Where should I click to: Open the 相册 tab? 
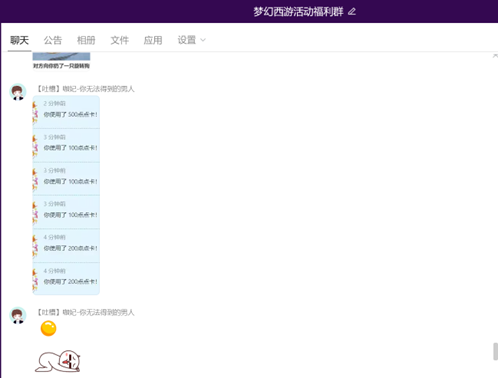[x=86, y=40]
